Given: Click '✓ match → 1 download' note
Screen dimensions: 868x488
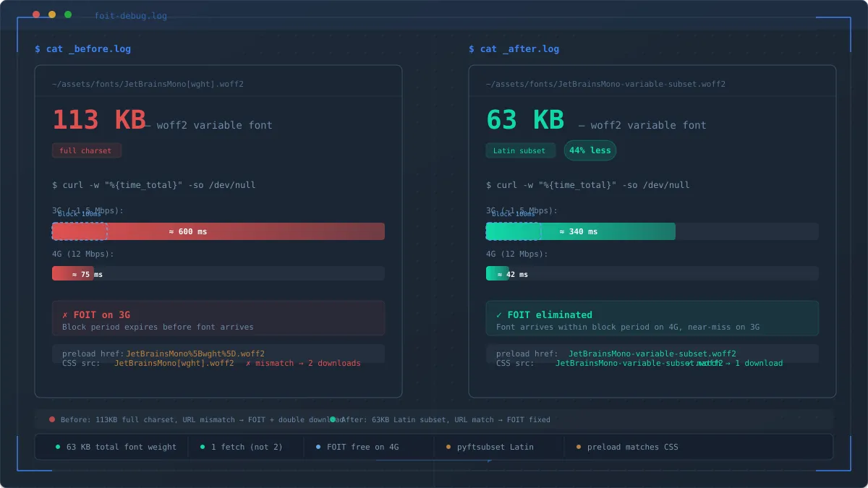Looking at the screenshot, I should [734, 363].
